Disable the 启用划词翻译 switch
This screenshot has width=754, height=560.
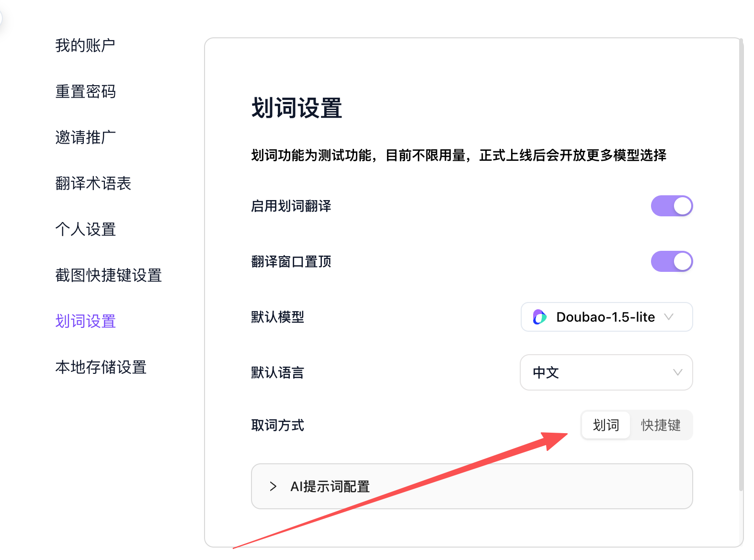tap(671, 206)
